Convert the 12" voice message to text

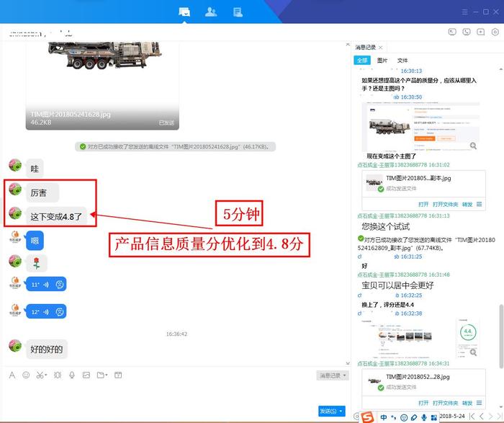pyautogui.click(x=60, y=312)
